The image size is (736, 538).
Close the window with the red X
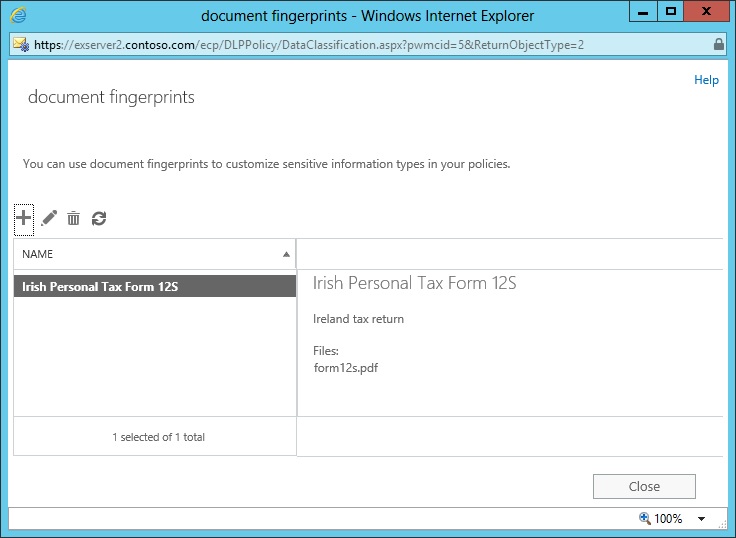pyautogui.click(x=708, y=12)
